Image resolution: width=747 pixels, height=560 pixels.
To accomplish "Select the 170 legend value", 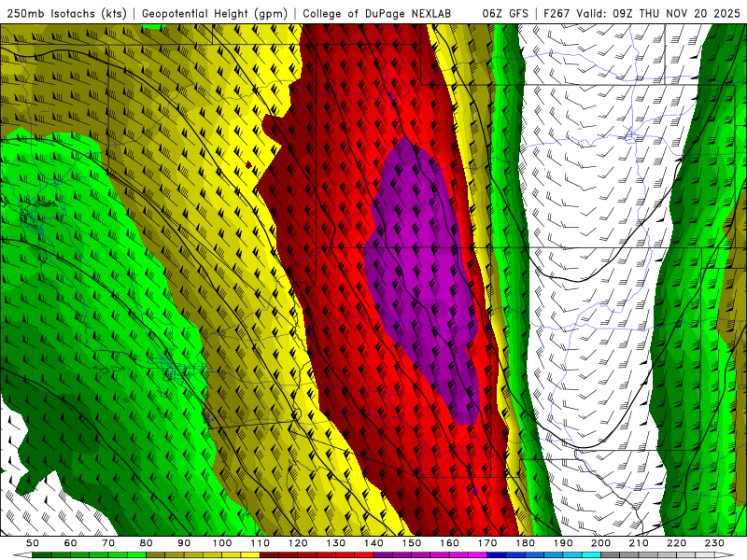I will pyautogui.click(x=487, y=543).
